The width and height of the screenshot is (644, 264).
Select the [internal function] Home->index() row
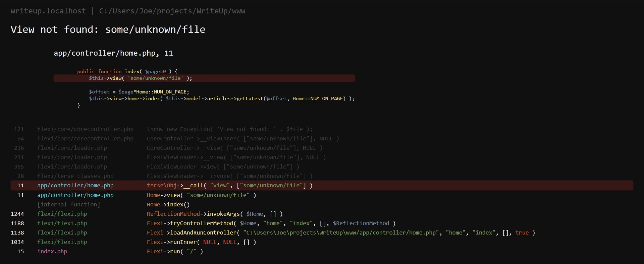click(x=322, y=204)
